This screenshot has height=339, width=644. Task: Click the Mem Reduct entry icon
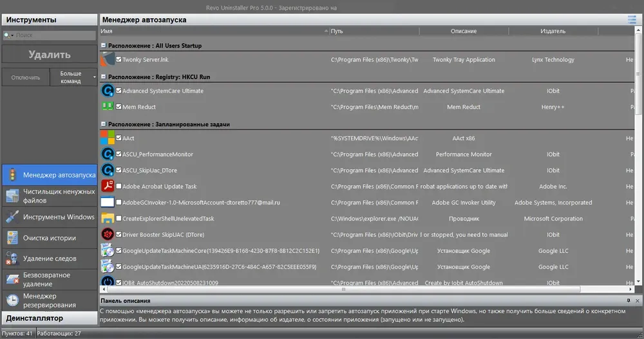pyautogui.click(x=108, y=106)
